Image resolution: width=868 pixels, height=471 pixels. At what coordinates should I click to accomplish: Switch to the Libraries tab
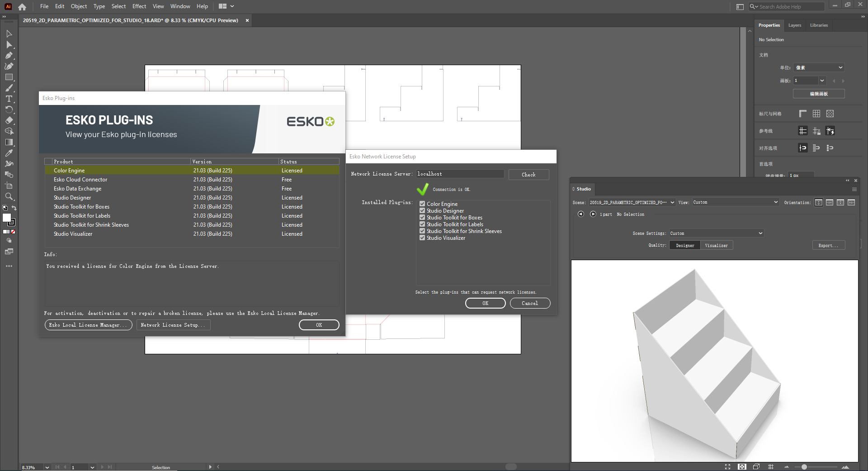(819, 25)
